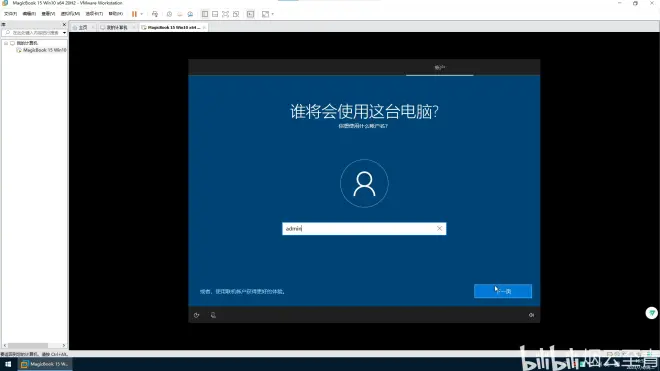
Task: Collapse the My Computer tree node
Action: [6, 43]
